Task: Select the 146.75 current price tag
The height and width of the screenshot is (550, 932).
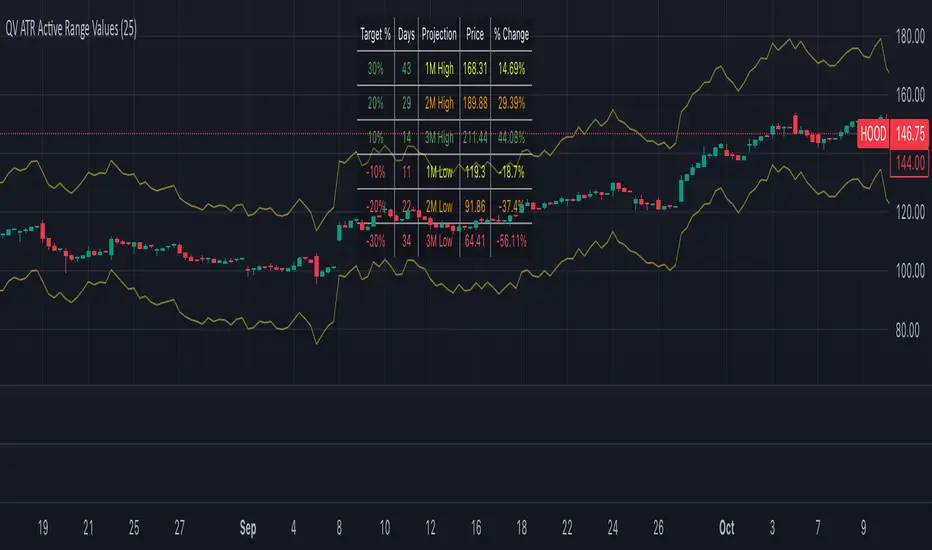Action: 909,134
